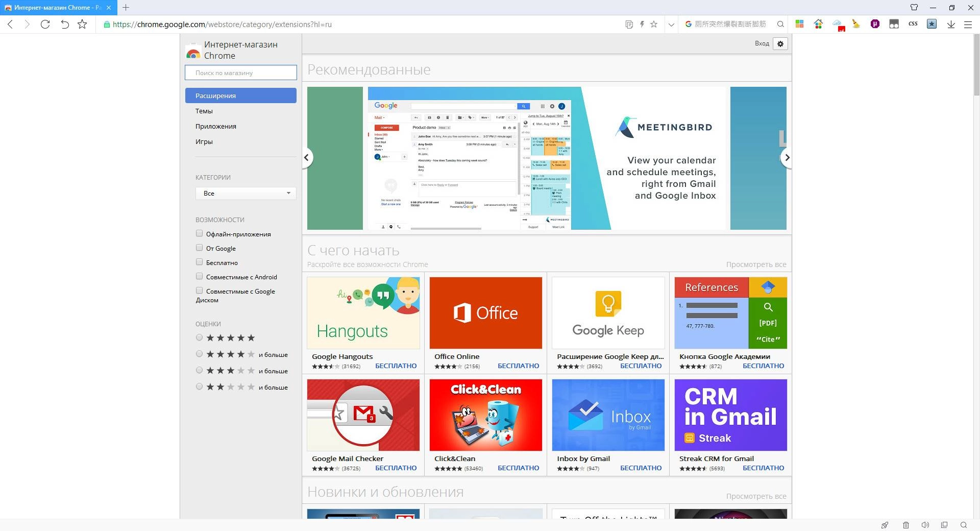Select the Интернет-магазин Chrome browser tab
Viewport: 980px width, 531px height.
pos(58,8)
